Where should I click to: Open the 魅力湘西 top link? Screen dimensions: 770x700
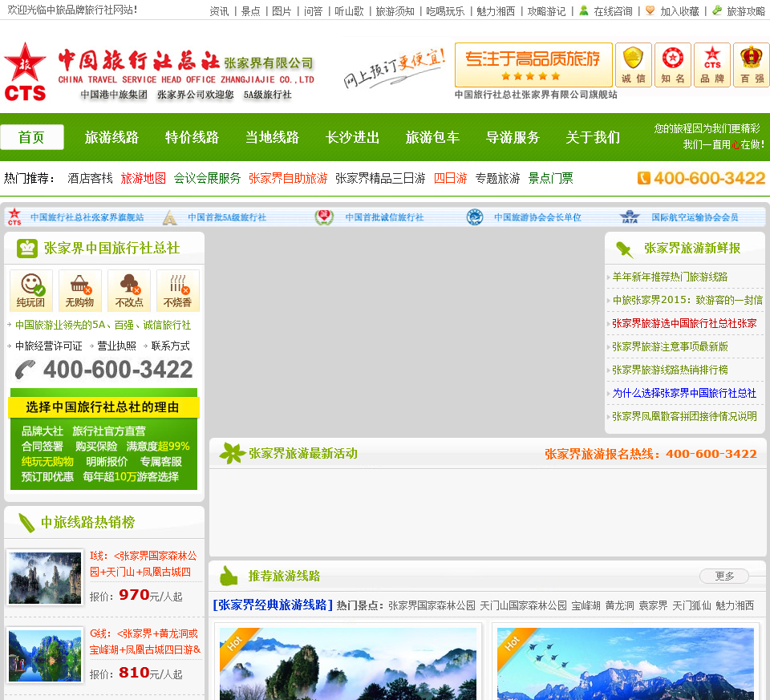coord(496,10)
